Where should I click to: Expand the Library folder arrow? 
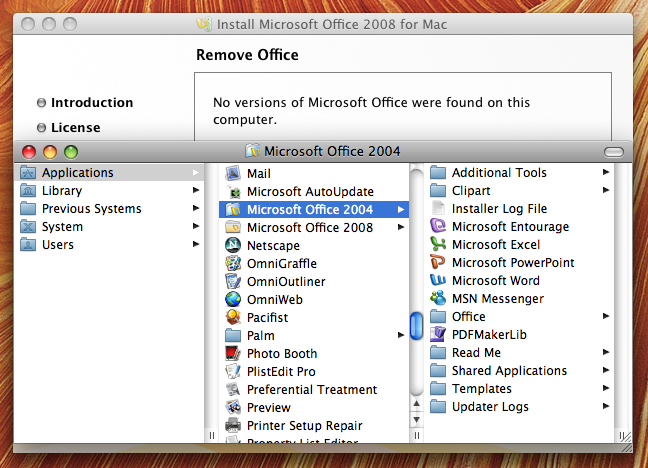(x=196, y=190)
